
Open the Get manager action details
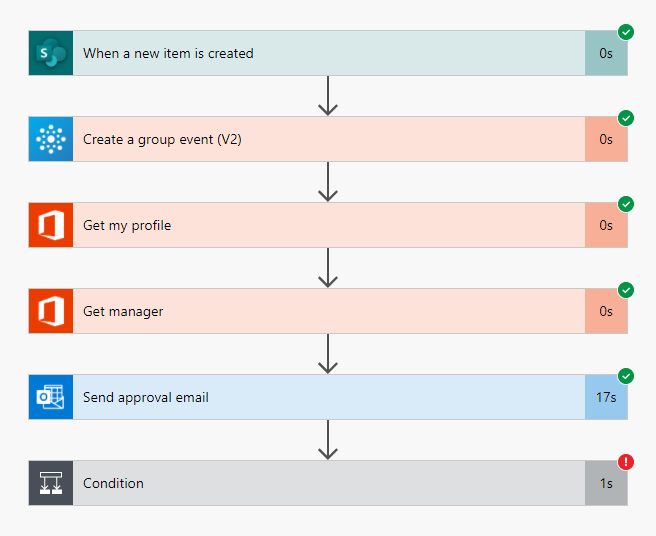pyautogui.click(x=328, y=311)
